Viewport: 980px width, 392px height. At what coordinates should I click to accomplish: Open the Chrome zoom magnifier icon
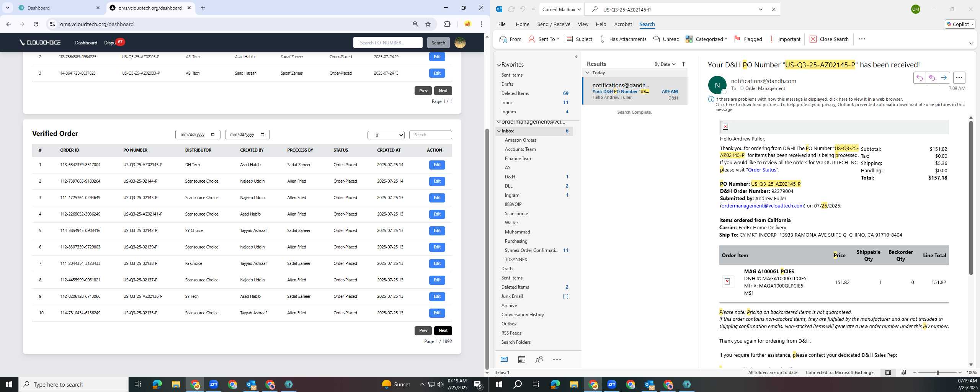coord(415,24)
